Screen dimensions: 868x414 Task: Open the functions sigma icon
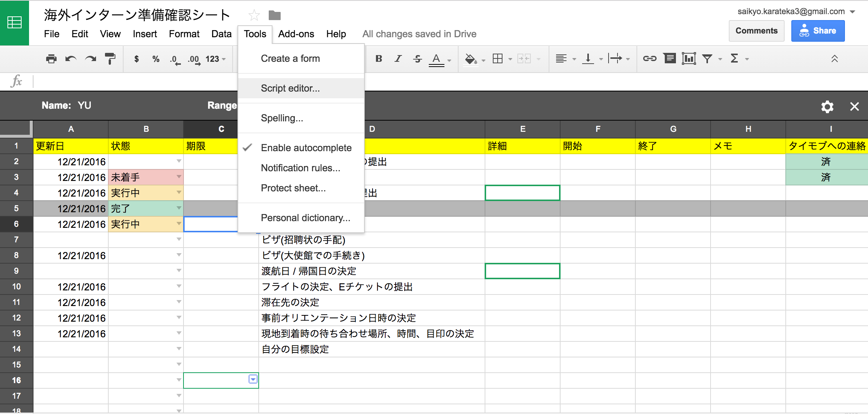pos(734,58)
